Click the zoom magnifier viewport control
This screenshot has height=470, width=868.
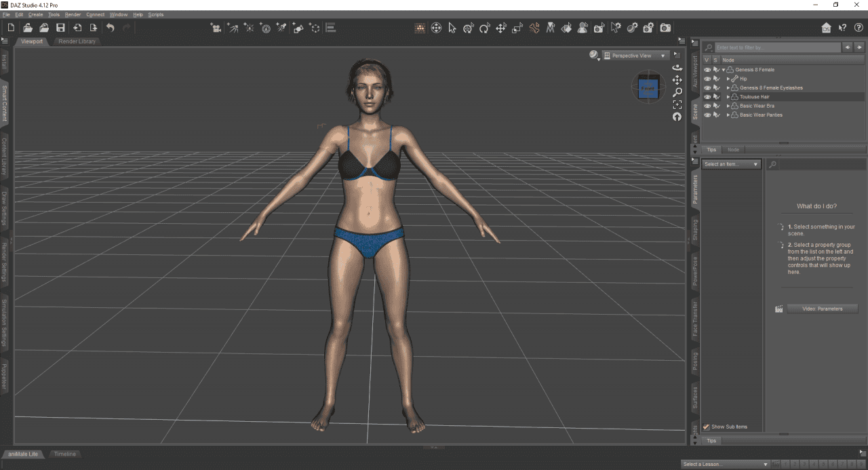677,92
